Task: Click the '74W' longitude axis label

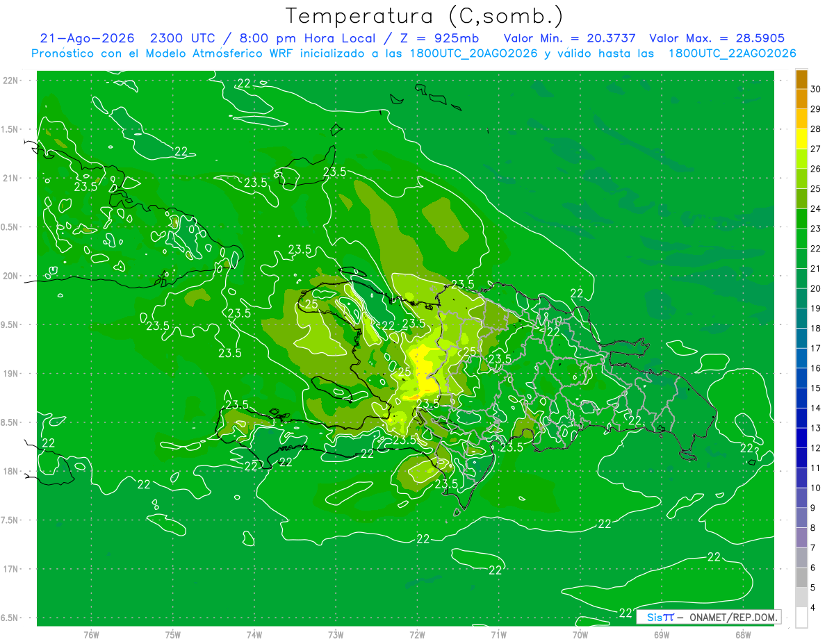Action: 254,634
